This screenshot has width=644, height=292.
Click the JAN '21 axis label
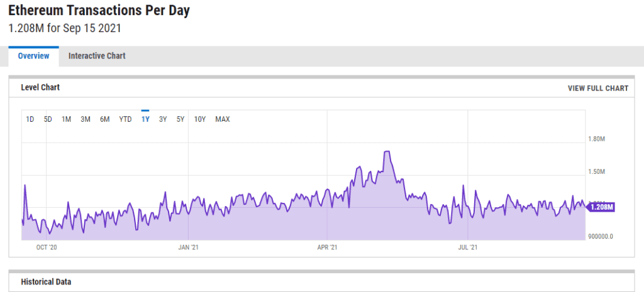188,247
